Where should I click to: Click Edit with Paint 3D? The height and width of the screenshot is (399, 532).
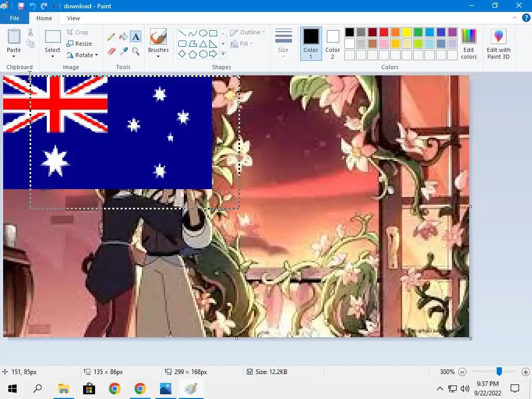[x=498, y=44]
